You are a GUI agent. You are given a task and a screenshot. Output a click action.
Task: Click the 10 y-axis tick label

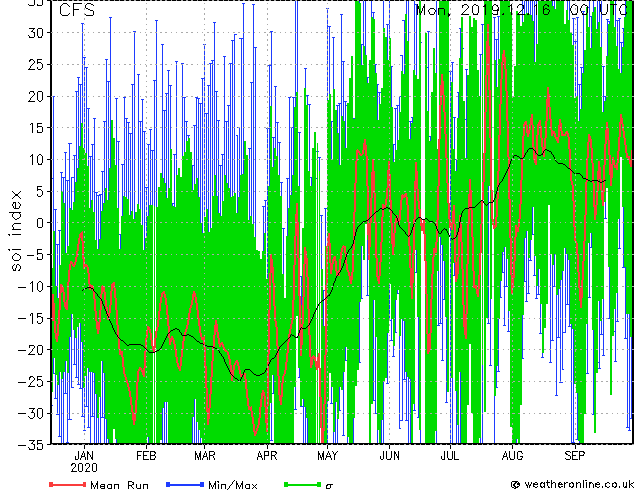pyautogui.click(x=36, y=160)
